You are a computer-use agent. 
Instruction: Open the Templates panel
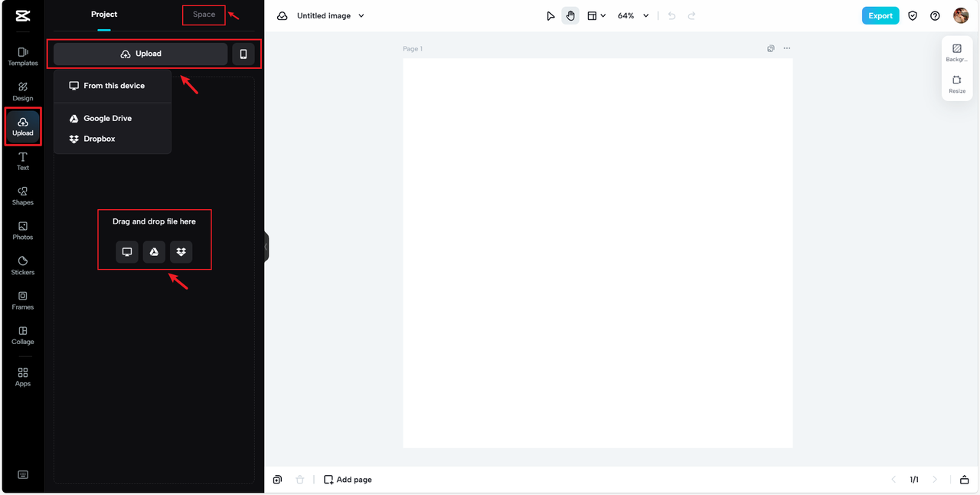click(x=23, y=57)
